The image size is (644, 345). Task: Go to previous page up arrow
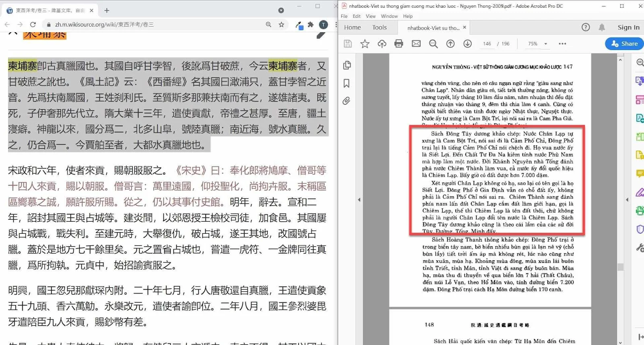450,44
